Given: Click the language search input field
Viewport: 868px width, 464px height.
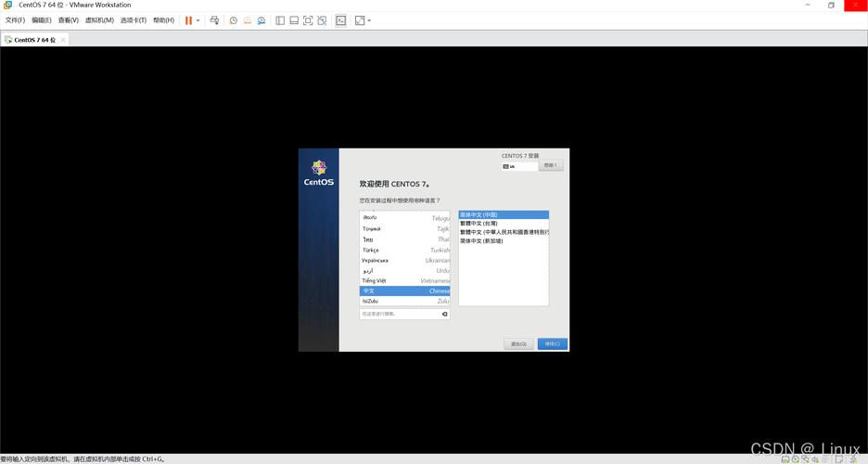Looking at the screenshot, I should click(x=399, y=314).
